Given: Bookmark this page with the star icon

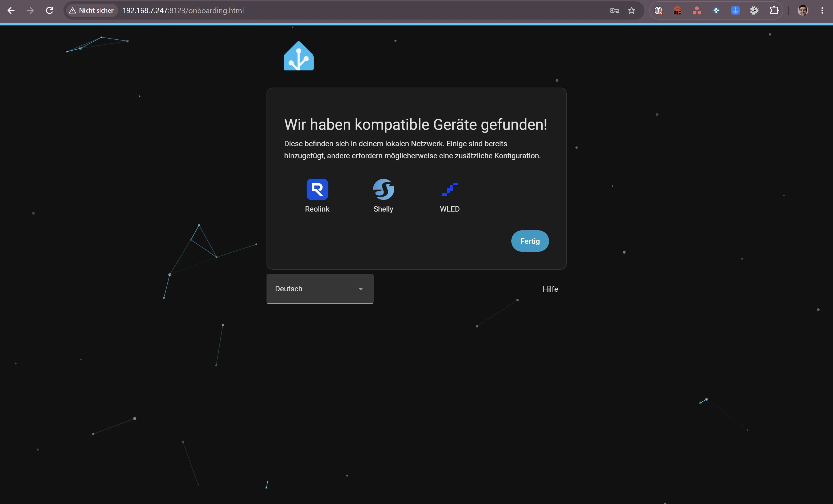Looking at the screenshot, I should pos(632,10).
